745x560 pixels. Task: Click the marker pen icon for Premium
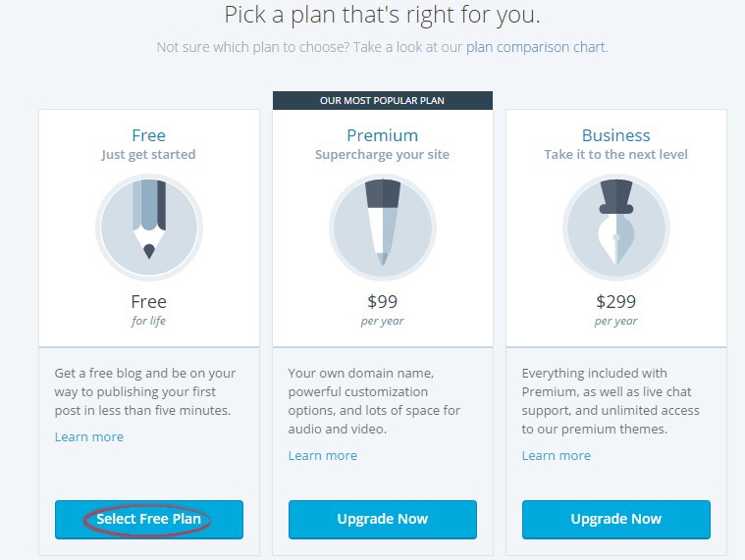point(382,227)
